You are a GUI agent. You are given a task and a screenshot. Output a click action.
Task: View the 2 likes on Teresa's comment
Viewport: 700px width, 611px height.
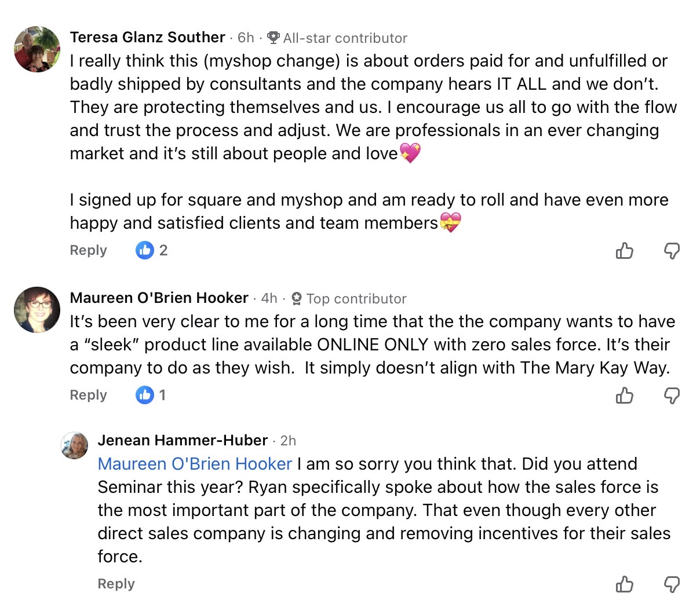[151, 250]
